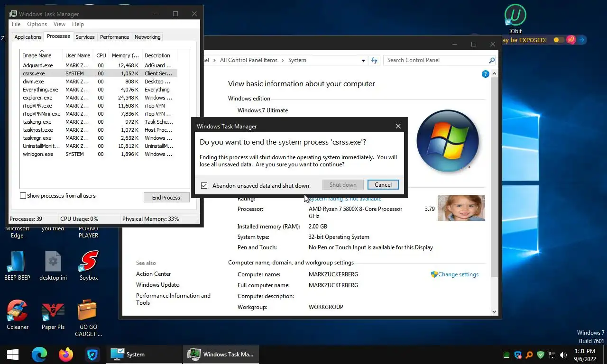Open the Action Center link
Image resolution: width=607 pixels, height=364 pixels.
point(153,274)
